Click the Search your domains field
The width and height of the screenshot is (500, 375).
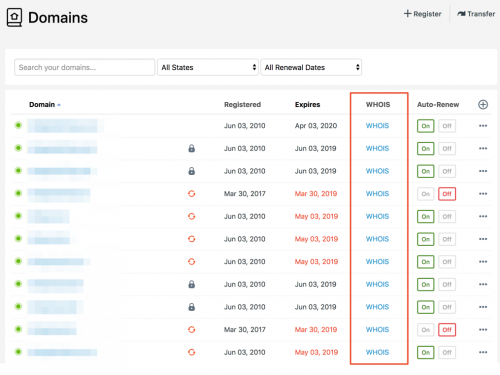(85, 67)
